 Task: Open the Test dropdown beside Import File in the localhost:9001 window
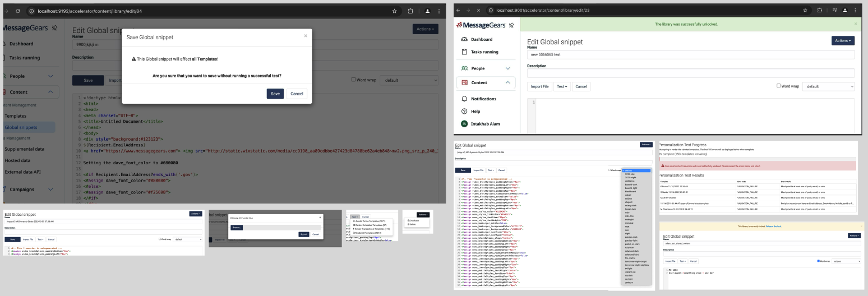point(561,86)
